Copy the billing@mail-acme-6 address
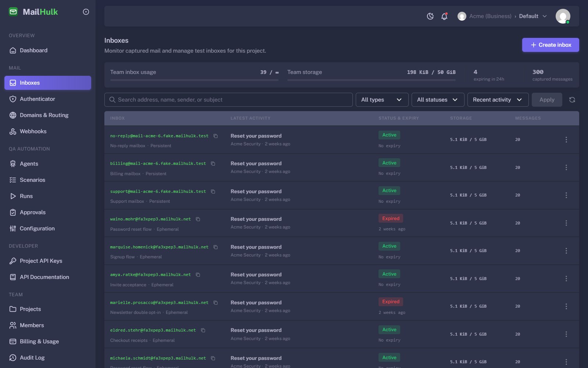The height and width of the screenshot is (368, 588). tap(213, 163)
